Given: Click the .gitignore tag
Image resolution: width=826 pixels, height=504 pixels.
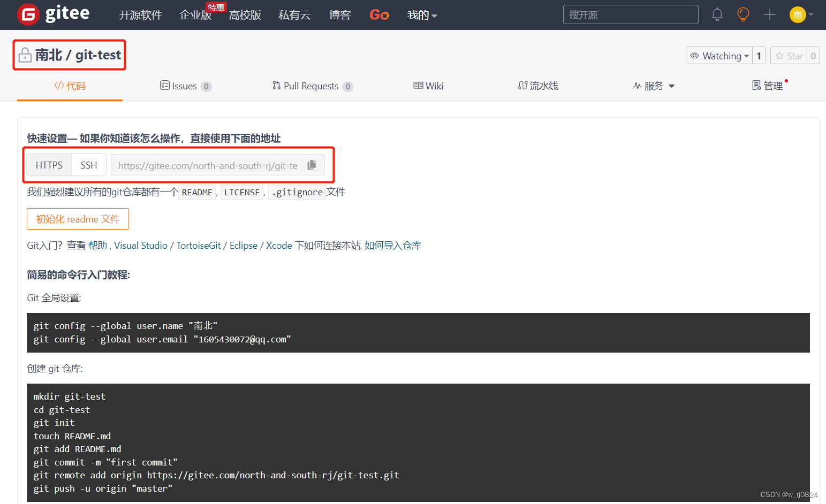Looking at the screenshot, I should coord(298,193).
